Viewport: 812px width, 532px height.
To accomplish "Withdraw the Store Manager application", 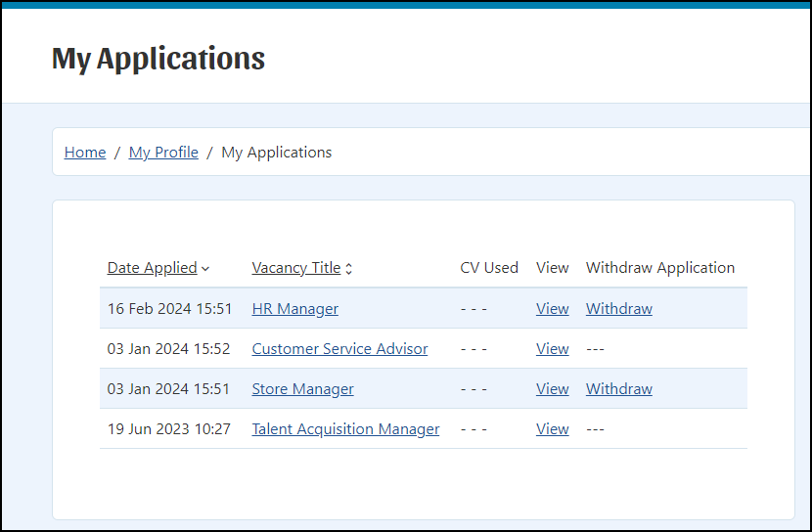I will 619,388.
